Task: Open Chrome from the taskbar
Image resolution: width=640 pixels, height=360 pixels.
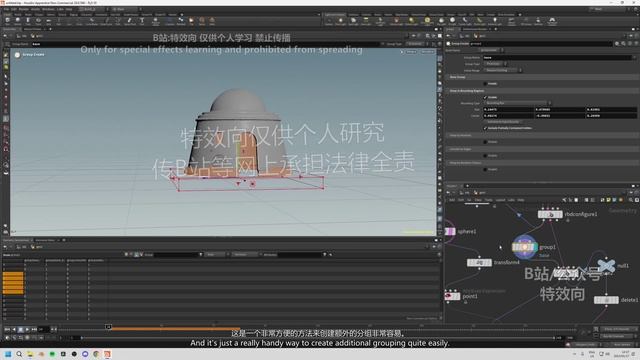Action: (x=96, y=354)
